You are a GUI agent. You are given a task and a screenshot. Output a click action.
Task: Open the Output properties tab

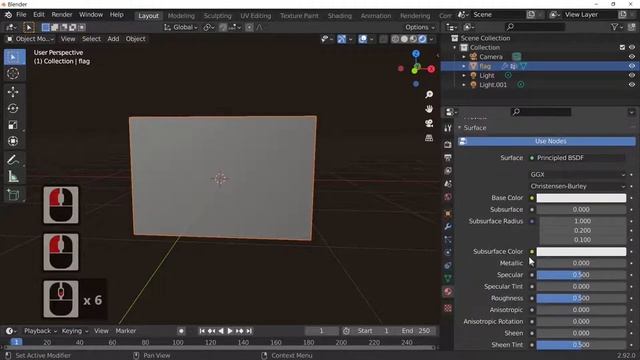coord(448,158)
